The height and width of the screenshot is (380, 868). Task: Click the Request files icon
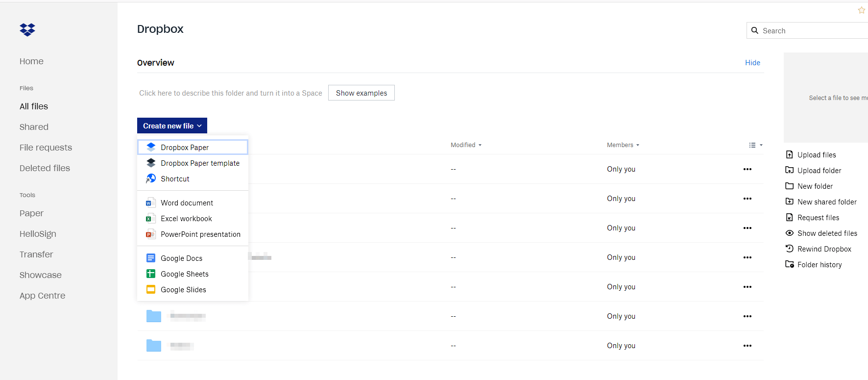point(790,217)
